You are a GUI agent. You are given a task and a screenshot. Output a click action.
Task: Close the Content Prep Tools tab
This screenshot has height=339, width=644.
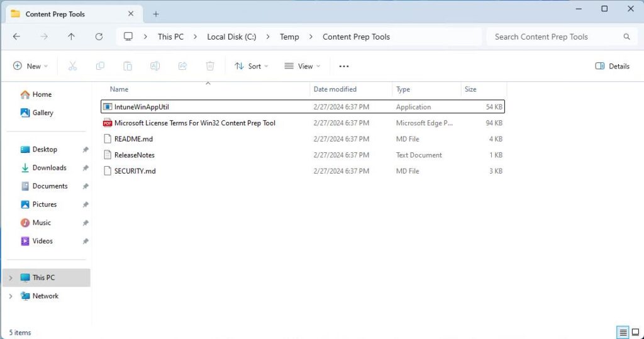click(x=131, y=14)
